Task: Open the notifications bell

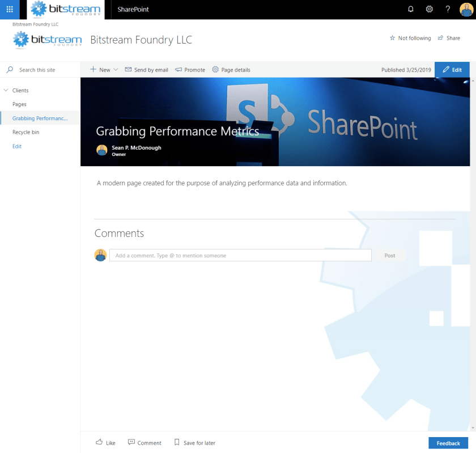Action: tap(410, 9)
